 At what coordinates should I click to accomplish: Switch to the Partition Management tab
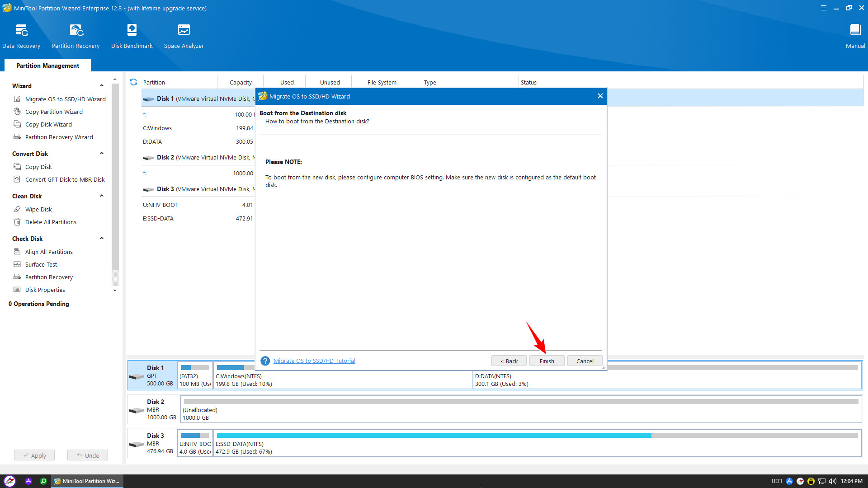tap(47, 66)
